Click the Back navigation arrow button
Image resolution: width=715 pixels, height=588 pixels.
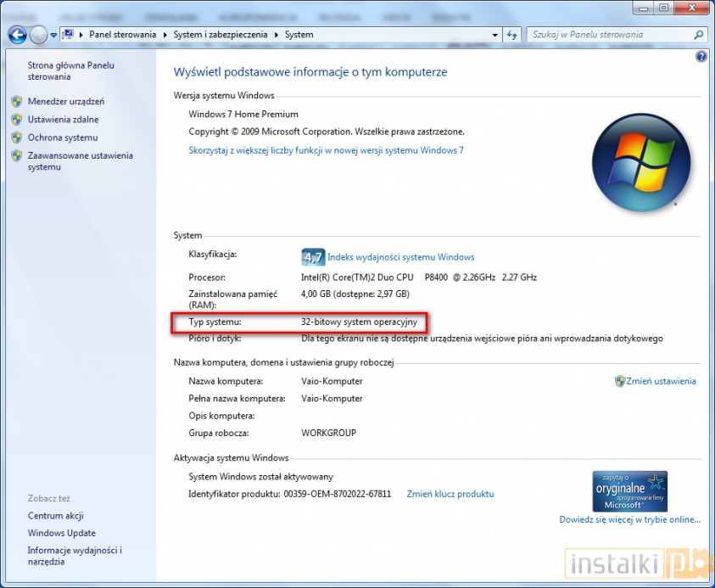[17, 35]
